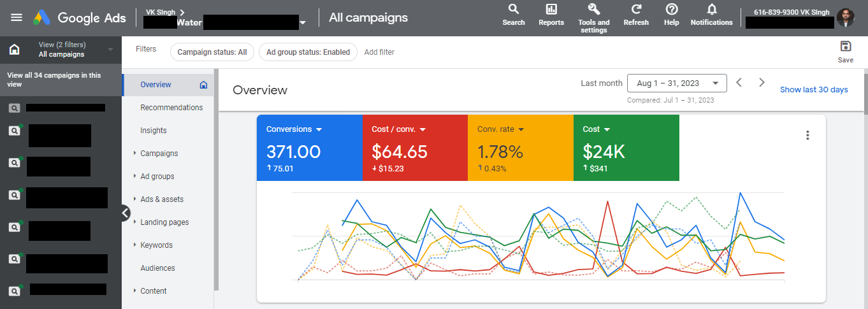Save the current filter view

[x=845, y=47]
